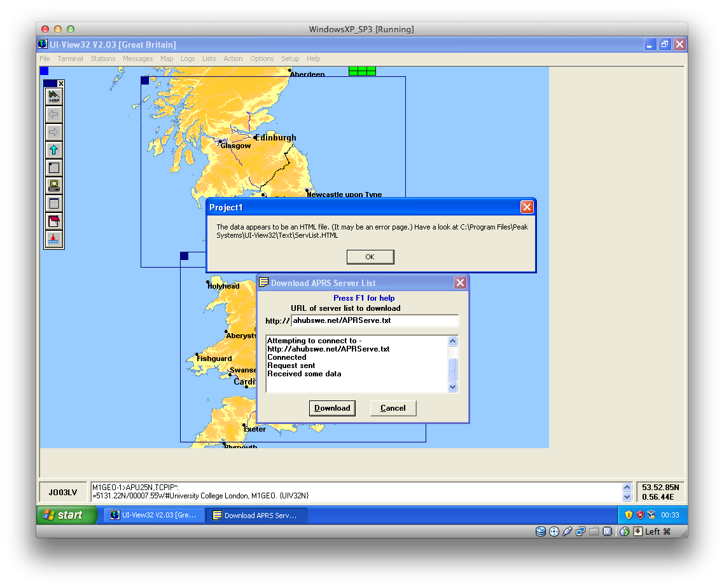Open the Setup menu
Image resolution: width=724 pixels, height=588 pixels.
click(291, 58)
